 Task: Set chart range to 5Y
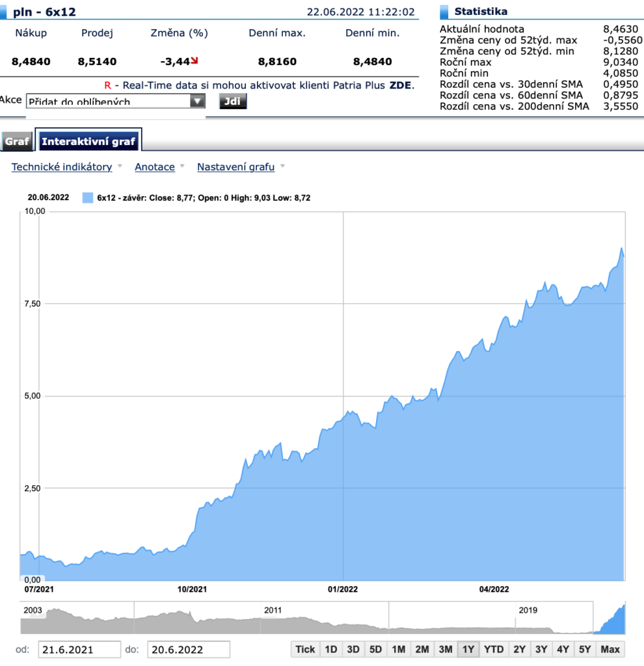pyautogui.click(x=585, y=650)
